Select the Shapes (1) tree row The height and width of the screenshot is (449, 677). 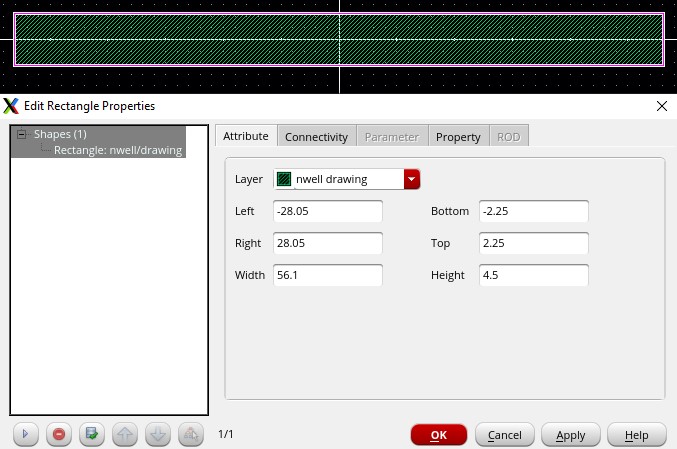(x=98, y=134)
